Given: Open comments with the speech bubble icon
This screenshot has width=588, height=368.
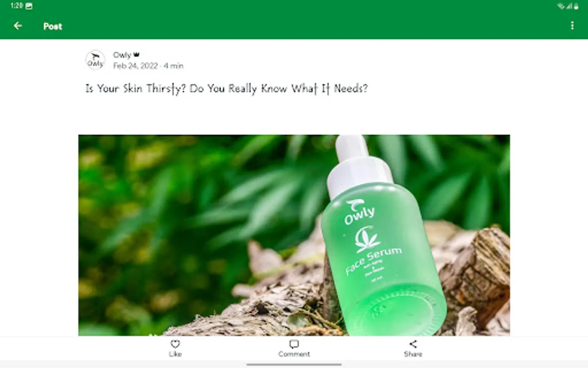Looking at the screenshot, I should 294,344.
